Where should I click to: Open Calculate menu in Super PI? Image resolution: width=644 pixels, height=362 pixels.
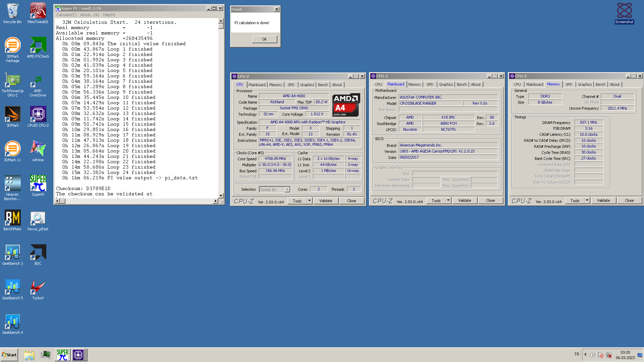click(66, 15)
